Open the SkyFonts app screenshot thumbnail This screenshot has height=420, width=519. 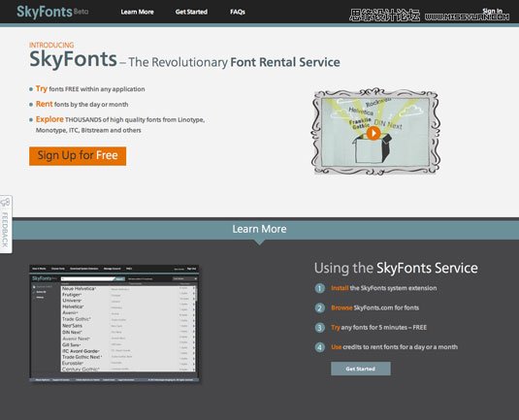coord(114,323)
